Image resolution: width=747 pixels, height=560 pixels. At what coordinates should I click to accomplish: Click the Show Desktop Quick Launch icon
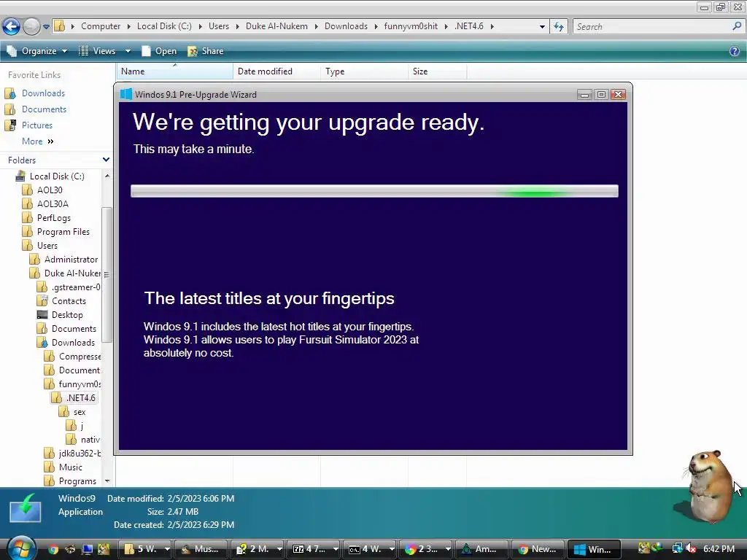point(88,549)
